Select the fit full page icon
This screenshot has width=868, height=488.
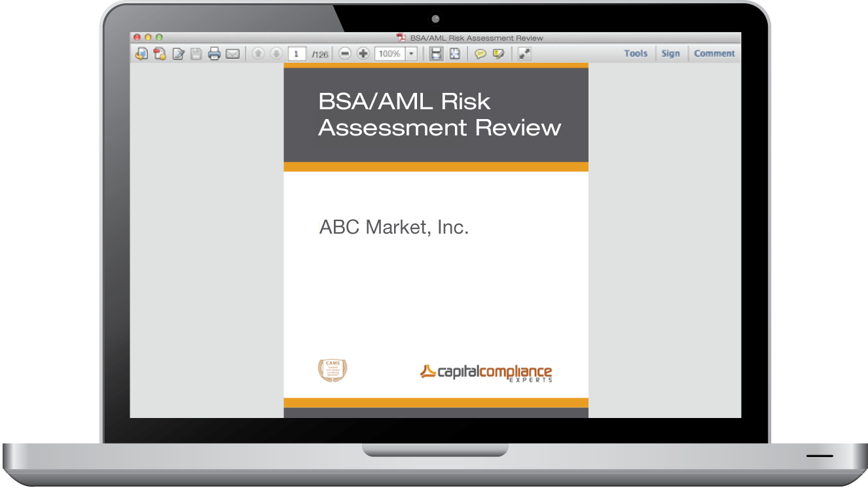(455, 54)
